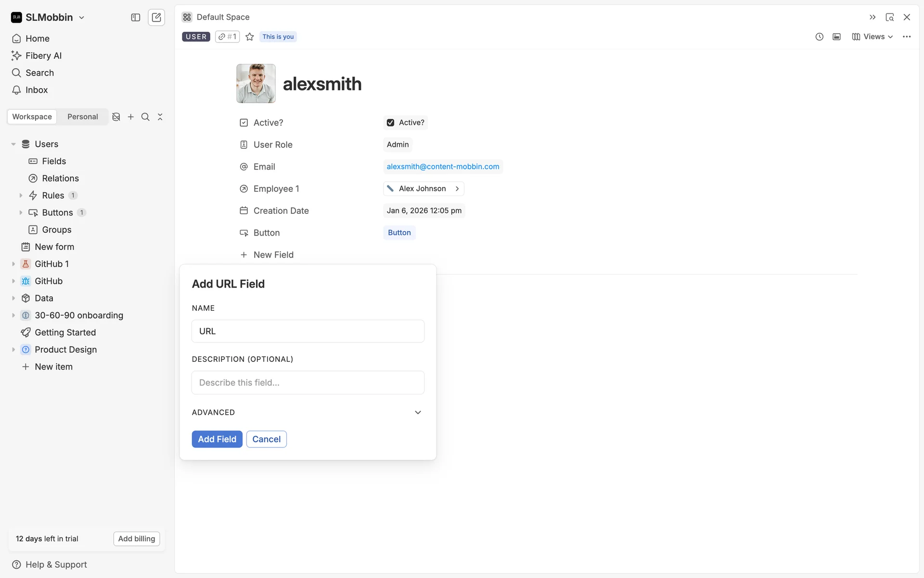Star alexsmith as favorite

coord(249,37)
